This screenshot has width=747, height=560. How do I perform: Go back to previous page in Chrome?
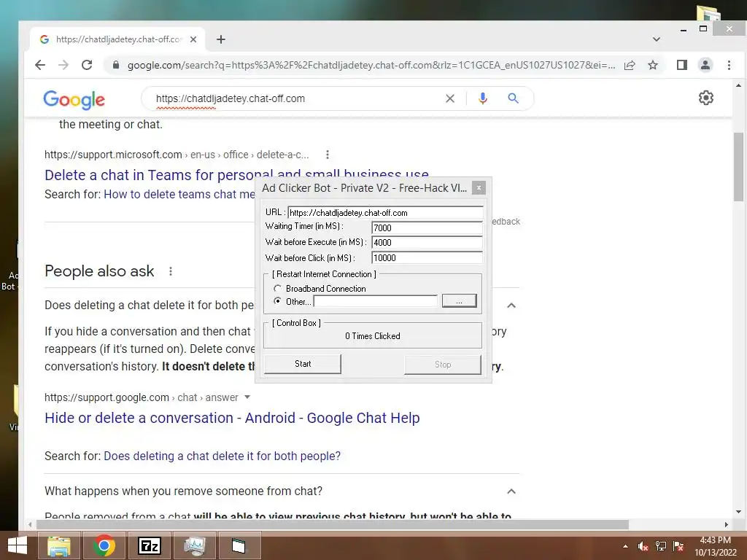(40, 65)
